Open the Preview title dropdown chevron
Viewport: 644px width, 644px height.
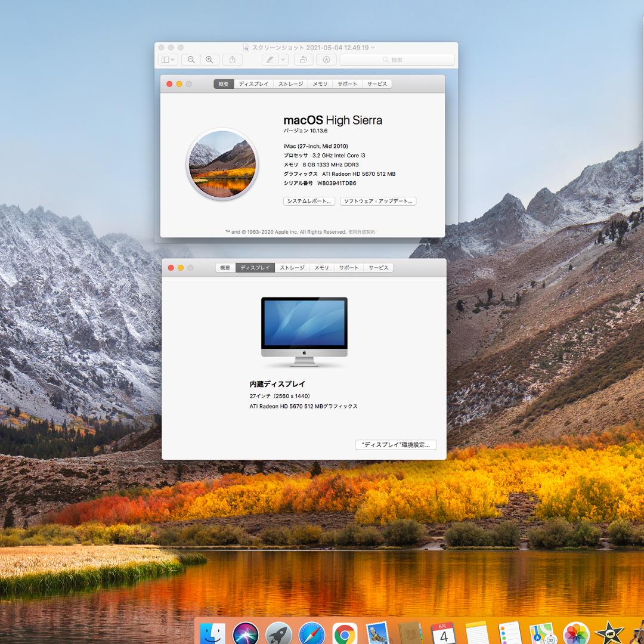click(x=373, y=48)
